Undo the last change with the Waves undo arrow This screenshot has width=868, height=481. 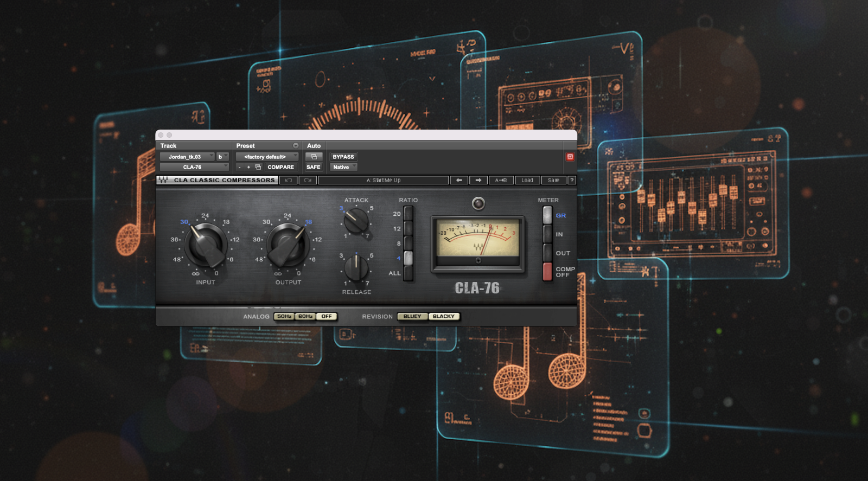pos(288,180)
